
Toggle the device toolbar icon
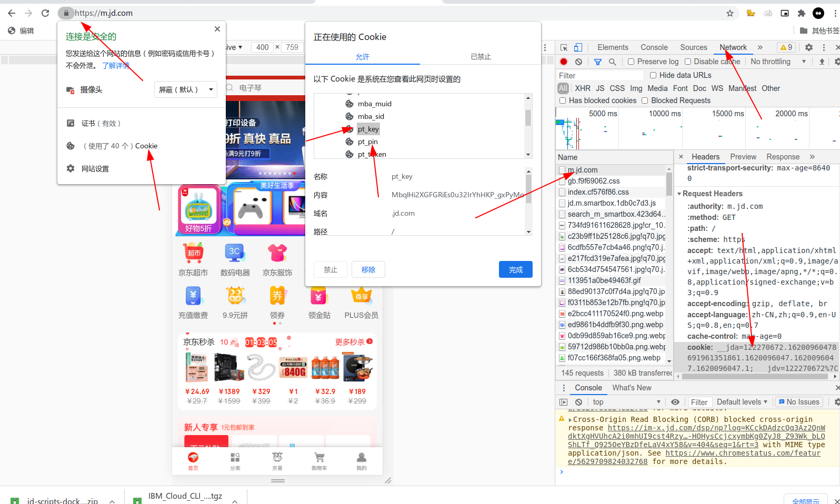[x=578, y=47]
